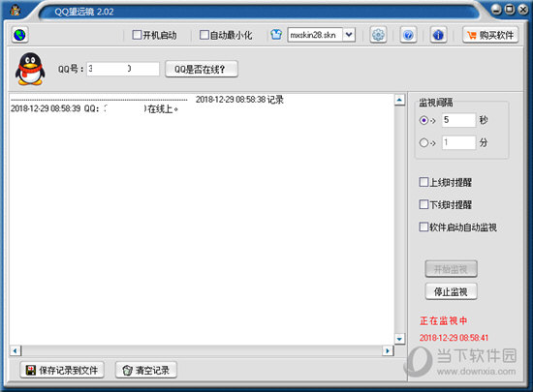Click the skin shirt icon

(x=276, y=35)
